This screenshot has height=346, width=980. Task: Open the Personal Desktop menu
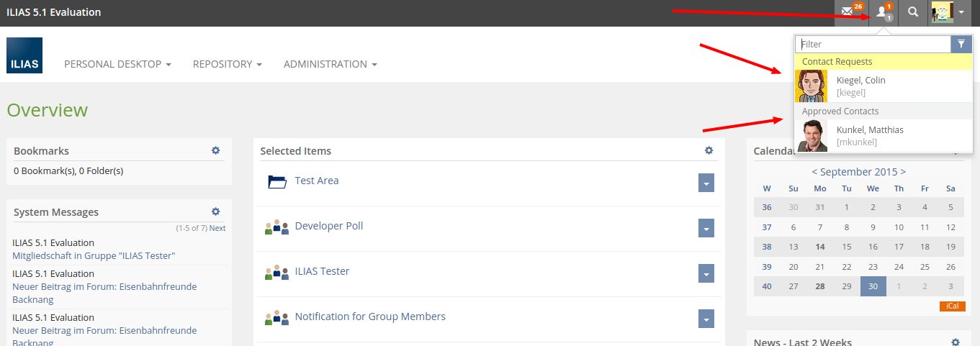point(117,64)
